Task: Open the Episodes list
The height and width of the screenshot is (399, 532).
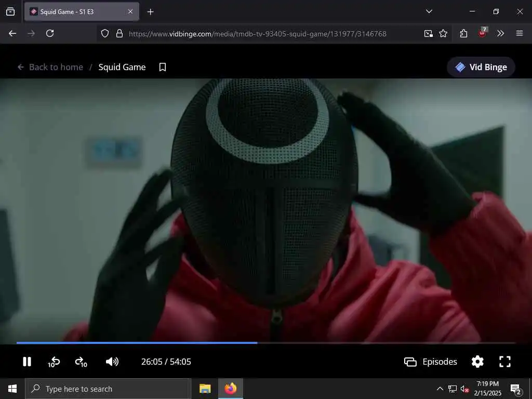Action: (x=431, y=362)
